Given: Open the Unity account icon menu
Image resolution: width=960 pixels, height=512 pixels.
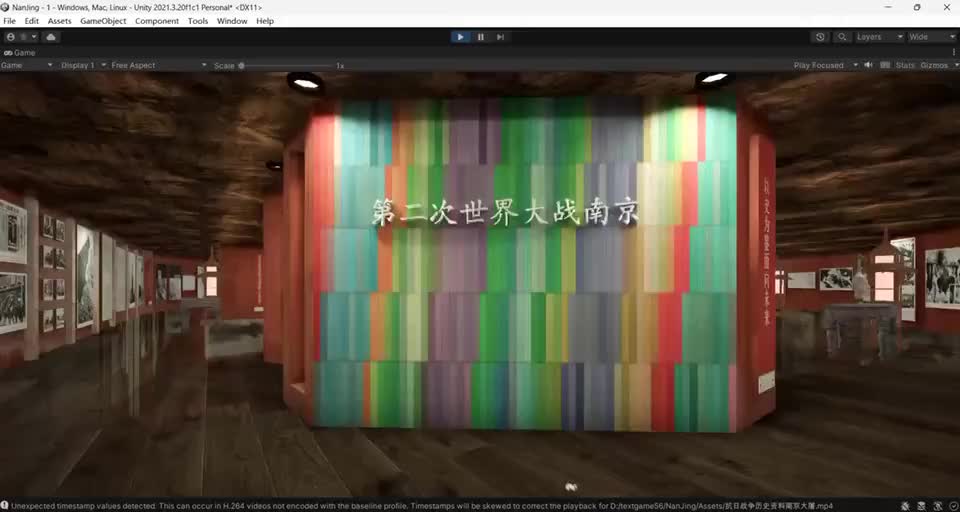Looking at the screenshot, I should point(21,37).
